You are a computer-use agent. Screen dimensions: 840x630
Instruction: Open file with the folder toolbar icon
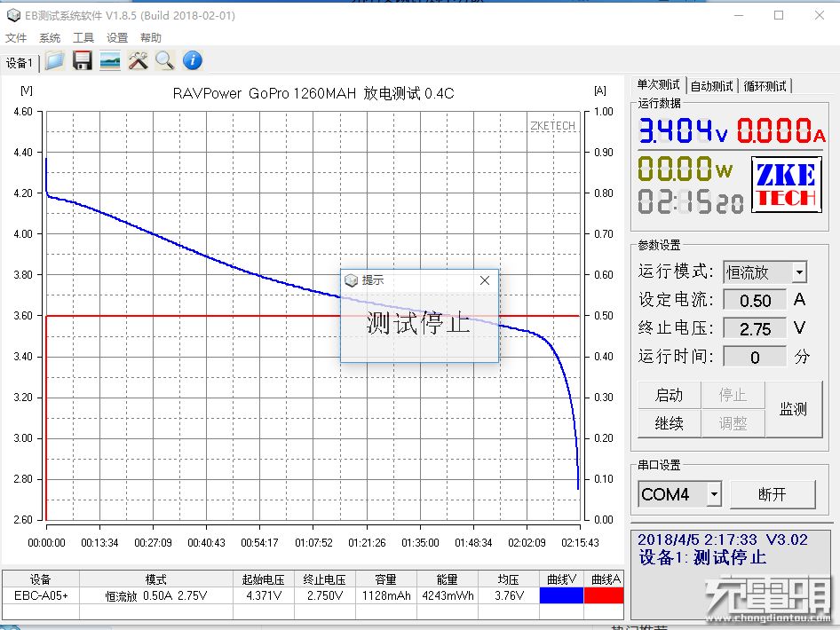[x=55, y=61]
